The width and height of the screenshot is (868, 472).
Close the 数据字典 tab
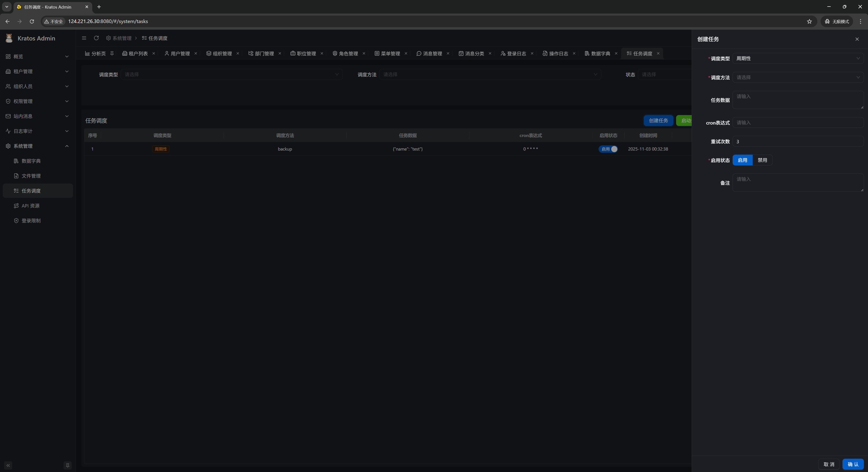pyautogui.click(x=616, y=53)
